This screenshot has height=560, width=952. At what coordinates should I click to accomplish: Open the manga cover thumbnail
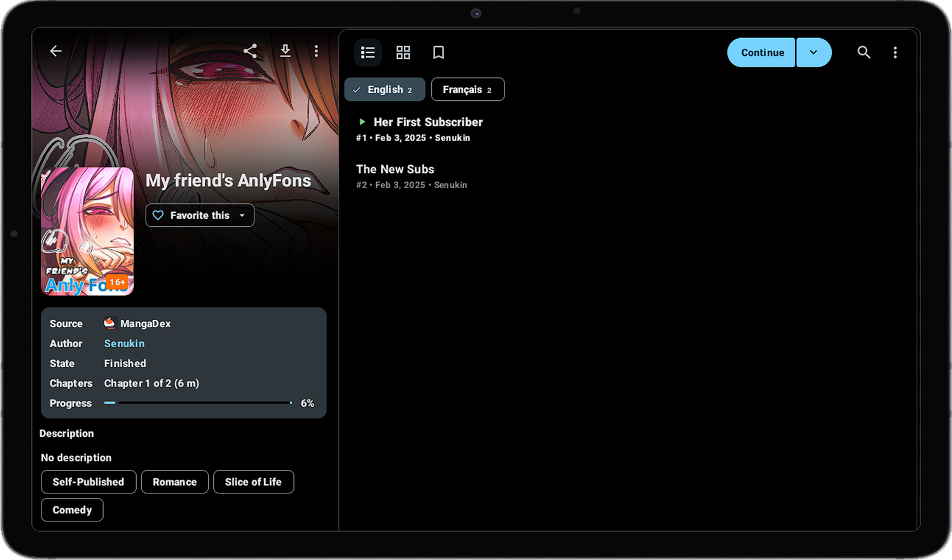tap(87, 231)
